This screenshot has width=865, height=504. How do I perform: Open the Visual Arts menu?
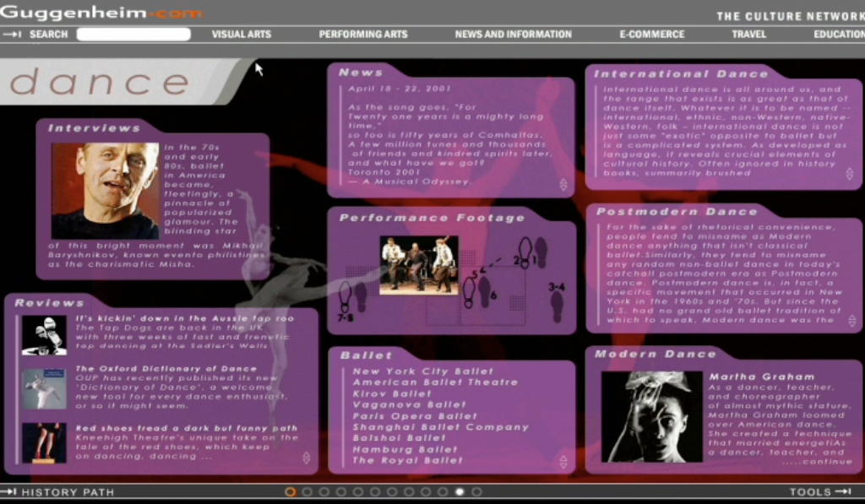242,35
